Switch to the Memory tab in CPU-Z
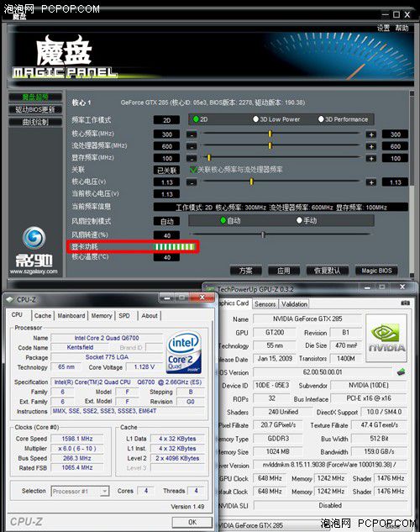This screenshot has height=532, width=420. click(x=102, y=315)
